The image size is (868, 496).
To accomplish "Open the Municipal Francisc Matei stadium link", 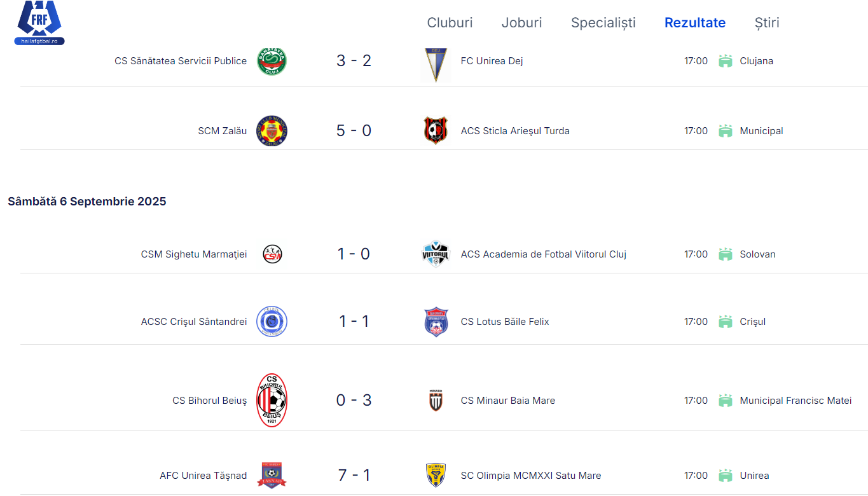I will [x=796, y=401].
